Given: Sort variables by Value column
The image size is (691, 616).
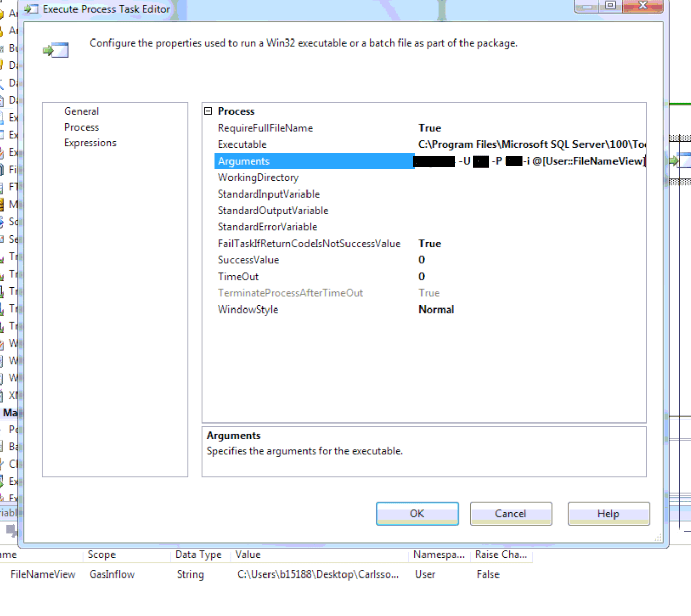Looking at the screenshot, I should (248, 555).
